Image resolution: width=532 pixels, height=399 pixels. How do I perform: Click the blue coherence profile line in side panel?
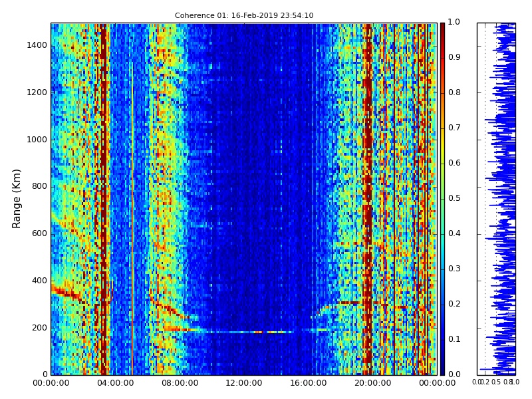coord(504,199)
